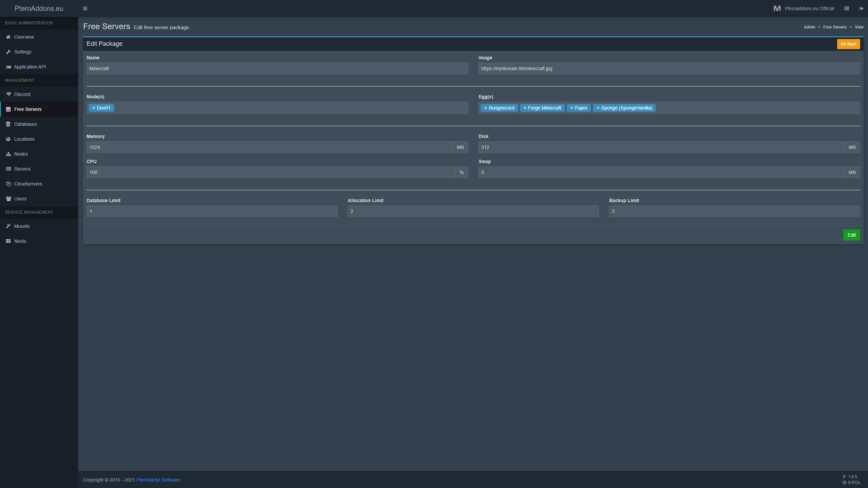868x488 pixels.
Task: Remove the Paper egg from the package
Action: point(572,108)
